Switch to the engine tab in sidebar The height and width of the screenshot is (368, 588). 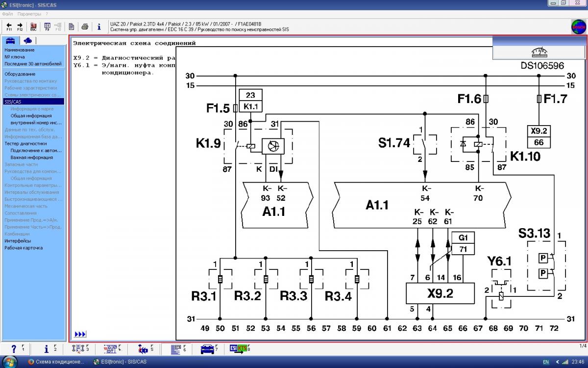[28, 40]
